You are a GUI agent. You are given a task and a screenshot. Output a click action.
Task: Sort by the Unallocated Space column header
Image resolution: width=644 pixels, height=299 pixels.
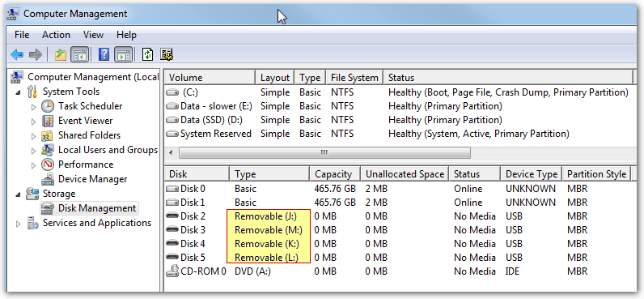click(405, 174)
